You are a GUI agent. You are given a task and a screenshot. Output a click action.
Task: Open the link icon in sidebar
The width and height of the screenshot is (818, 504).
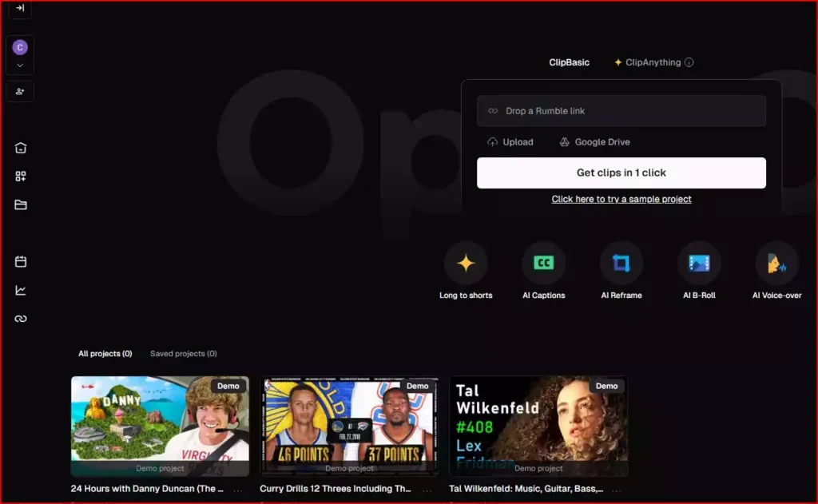[x=20, y=318]
